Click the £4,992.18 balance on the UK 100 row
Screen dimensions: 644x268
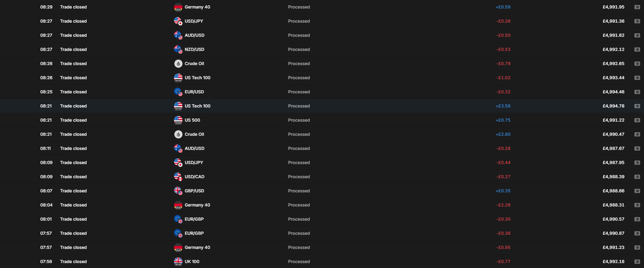point(614,261)
